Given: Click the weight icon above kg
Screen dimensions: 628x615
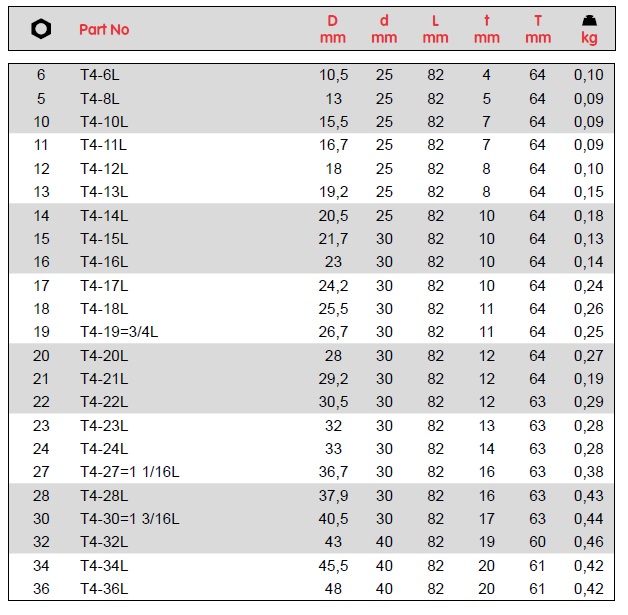Looking at the screenshot, I should click(589, 20).
